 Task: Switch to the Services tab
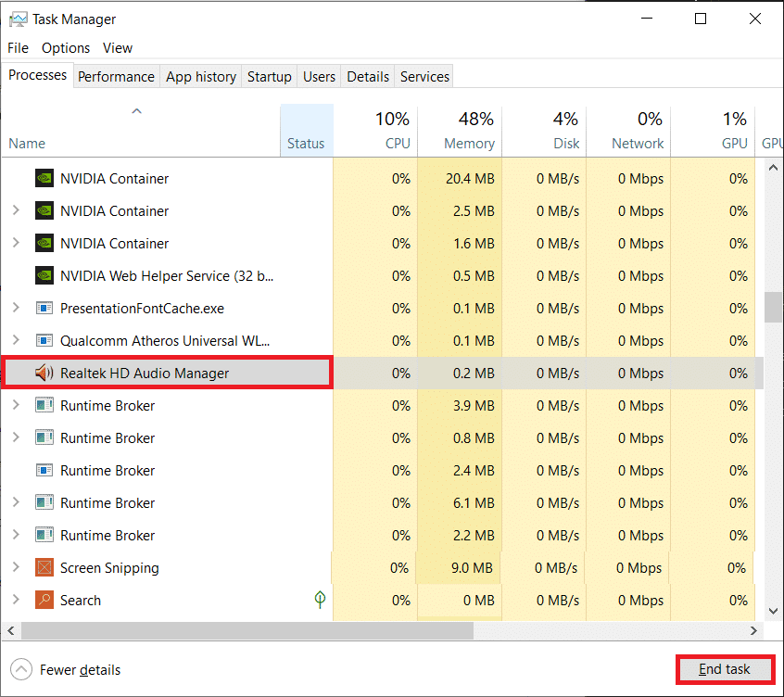[424, 76]
